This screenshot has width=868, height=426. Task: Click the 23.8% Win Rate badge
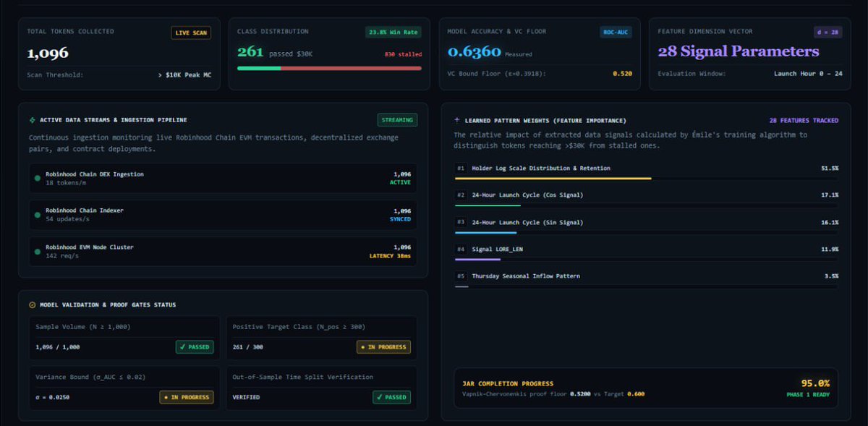click(x=393, y=32)
